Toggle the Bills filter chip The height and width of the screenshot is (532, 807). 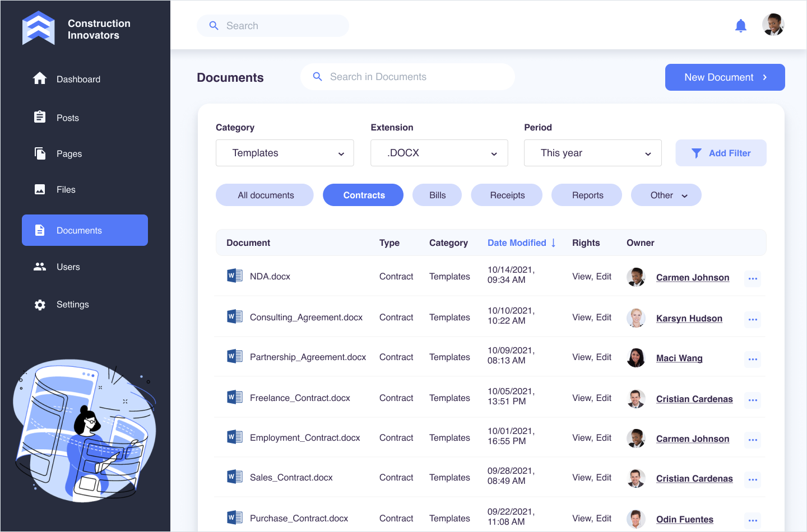(437, 195)
